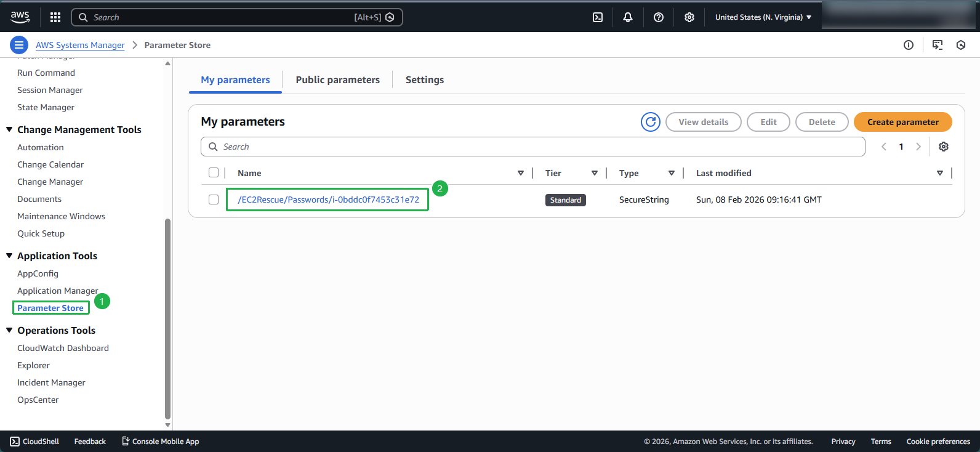Screen dimensions: 980x452
Task: Collapse the Application Tools section
Action: 9,256
